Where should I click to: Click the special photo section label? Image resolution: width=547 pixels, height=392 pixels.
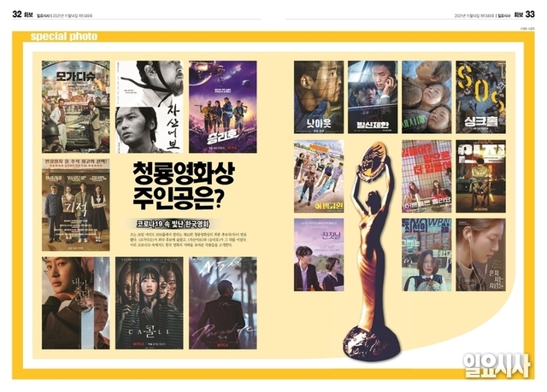pos(64,36)
